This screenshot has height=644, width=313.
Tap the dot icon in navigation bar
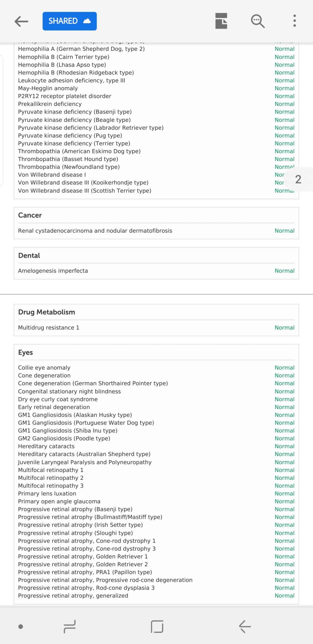(x=21, y=627)
